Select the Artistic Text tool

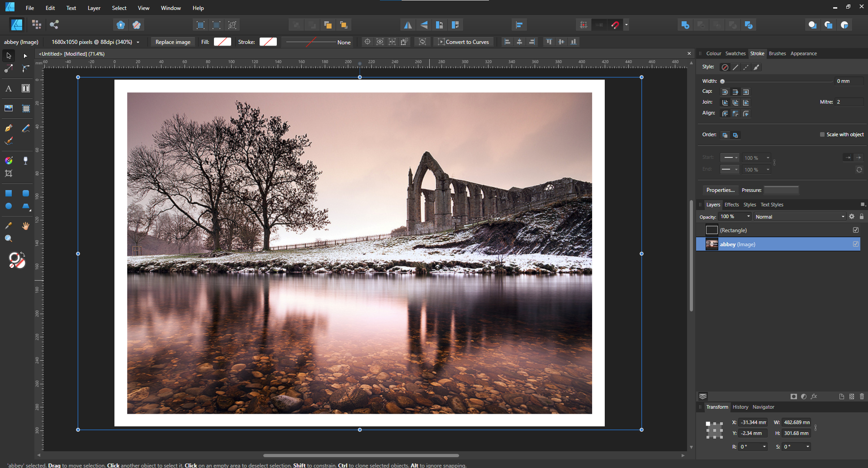click(9, 89)
